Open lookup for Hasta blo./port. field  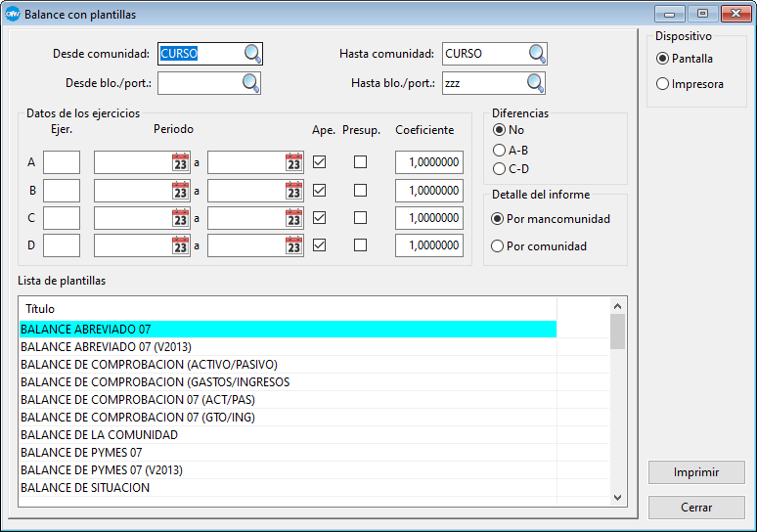[x=535, y=83]
